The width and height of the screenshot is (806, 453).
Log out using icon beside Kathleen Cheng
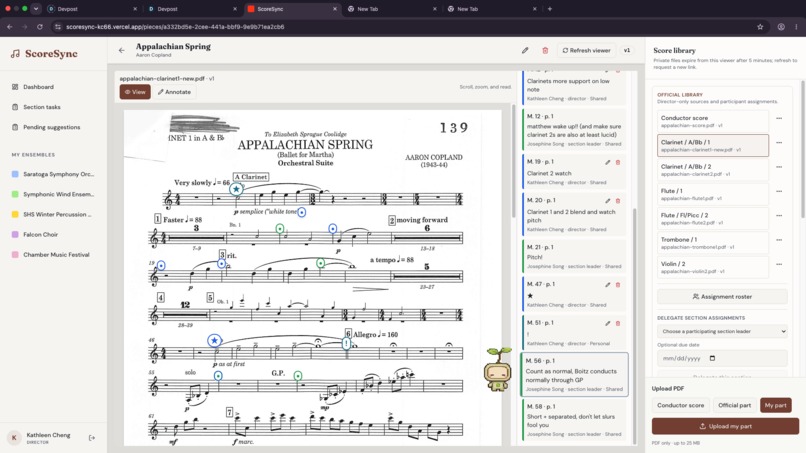[x=92, y=438]
